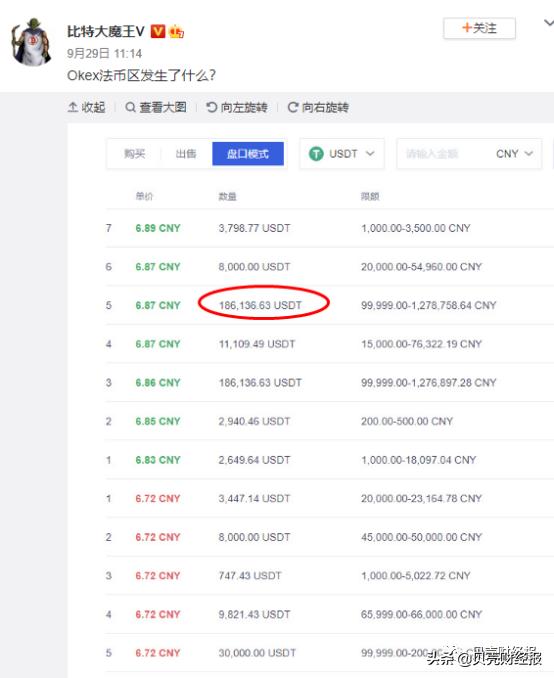Click the 6.83 CNY price

pyautogui.click(x=158, y=460)
